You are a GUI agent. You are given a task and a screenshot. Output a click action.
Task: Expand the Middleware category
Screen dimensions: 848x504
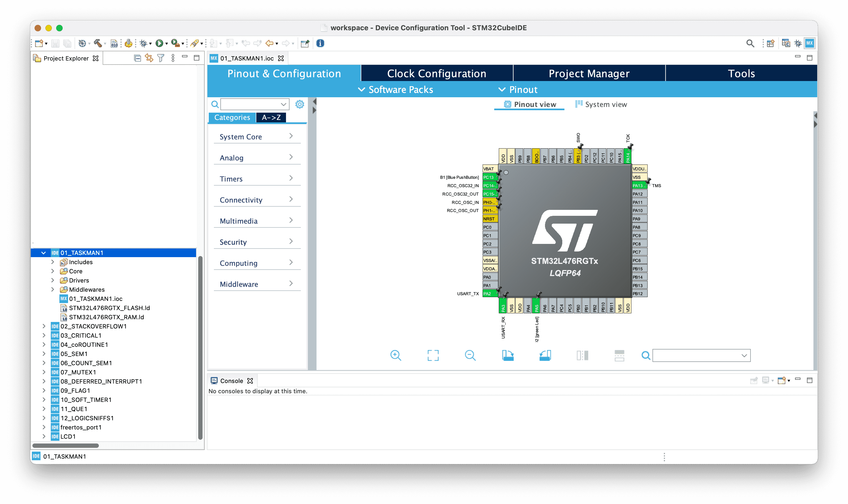257,284
